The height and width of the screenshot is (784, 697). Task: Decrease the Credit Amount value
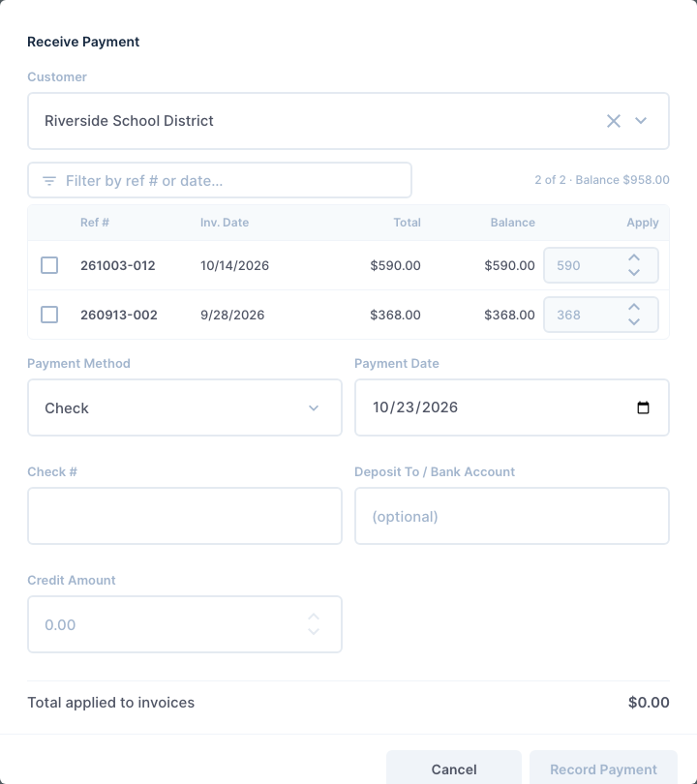tap(314, 631)
